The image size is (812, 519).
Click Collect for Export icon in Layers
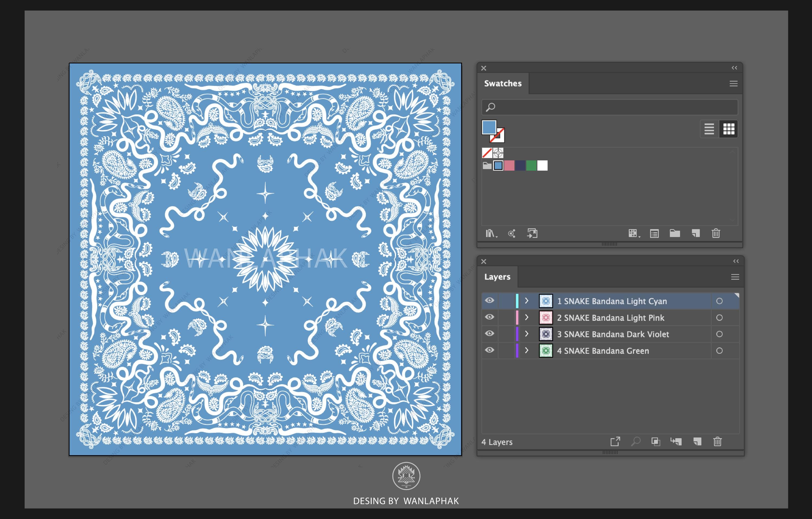point(615,441)
